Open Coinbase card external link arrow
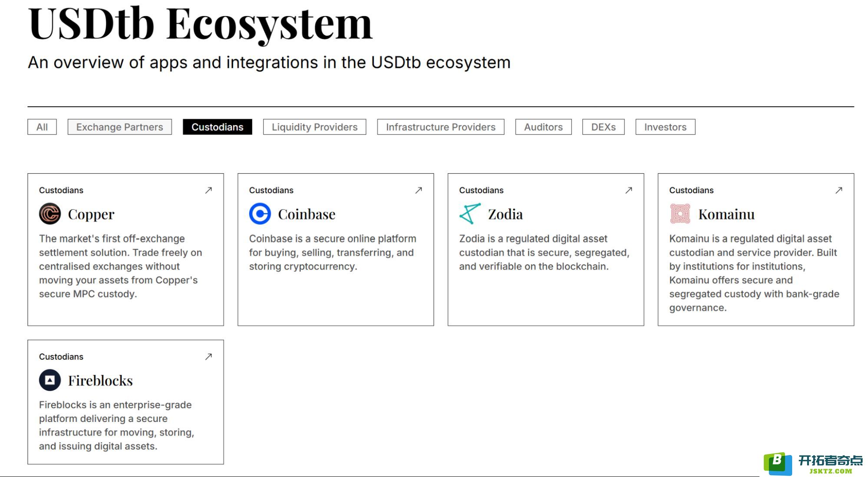 419,190
